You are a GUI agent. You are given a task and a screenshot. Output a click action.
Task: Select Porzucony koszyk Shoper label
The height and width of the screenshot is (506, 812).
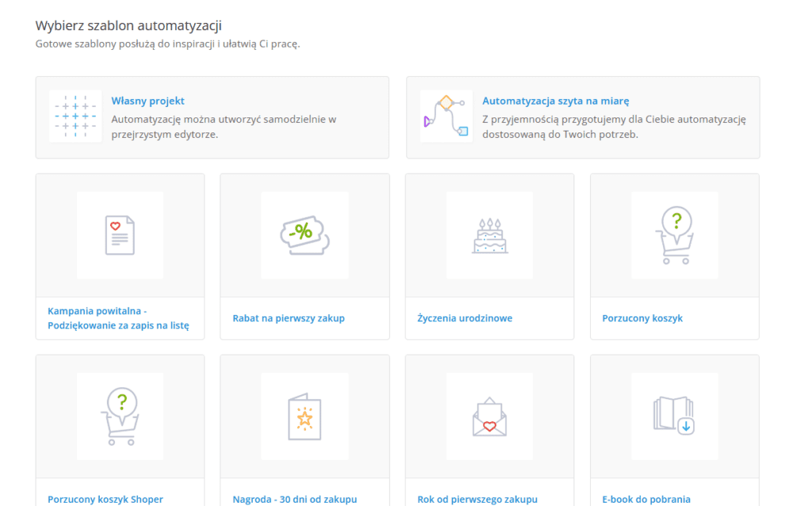(x=105, y=499)
